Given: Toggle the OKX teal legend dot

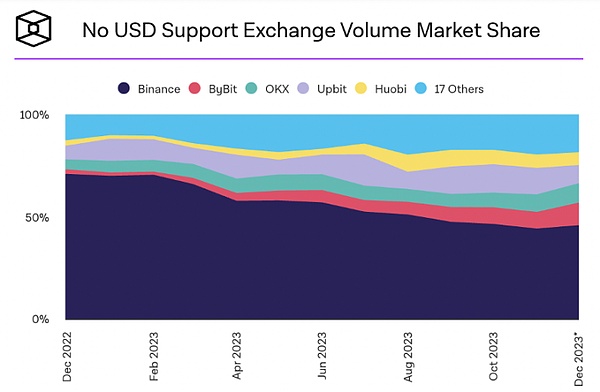Looking at the screenshot, I should point(251,88).
